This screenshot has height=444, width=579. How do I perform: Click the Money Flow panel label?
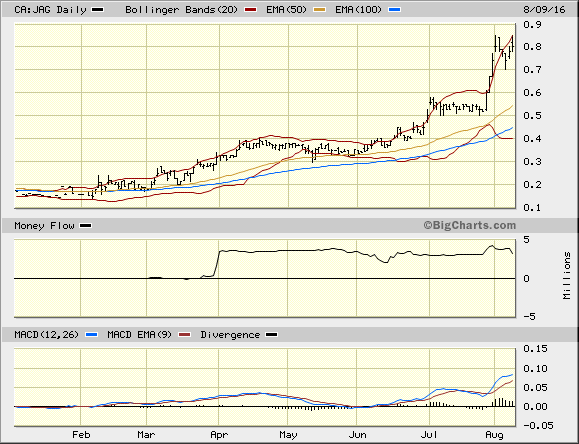[44, 225]
